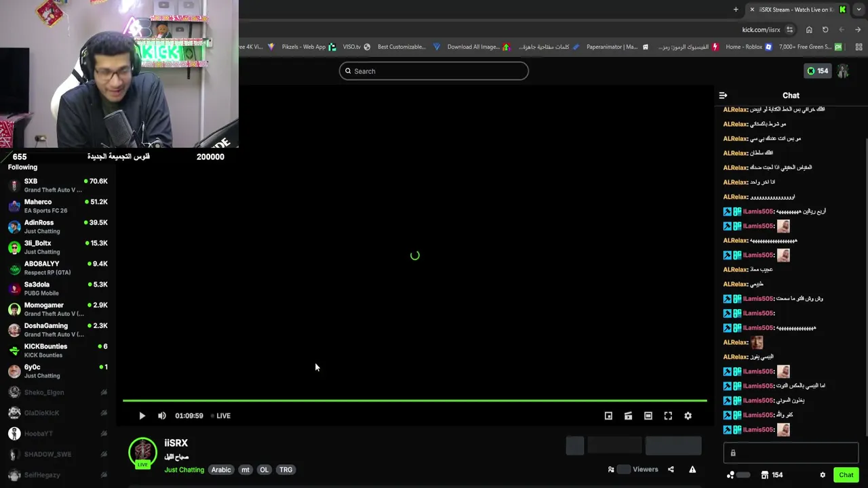Image resolution: width=868 pixels, height=488 pixels.
Task: Open the 6y0c channel in Following
Action: [58, 371]
